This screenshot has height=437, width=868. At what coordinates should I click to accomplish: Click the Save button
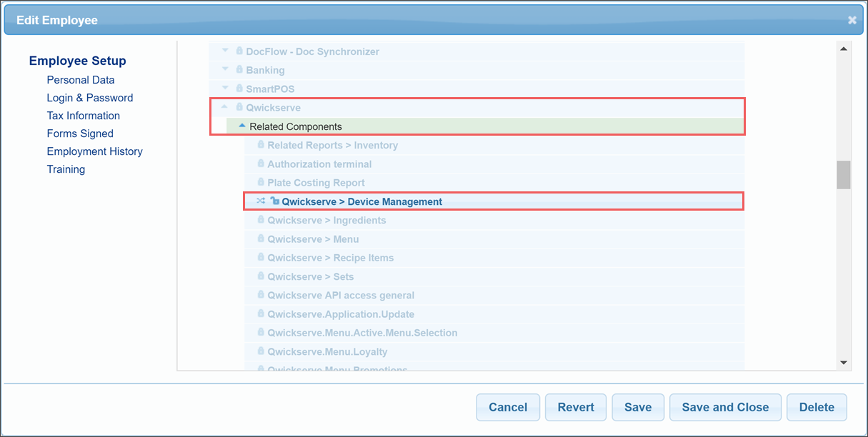click(x=638, y=407)
